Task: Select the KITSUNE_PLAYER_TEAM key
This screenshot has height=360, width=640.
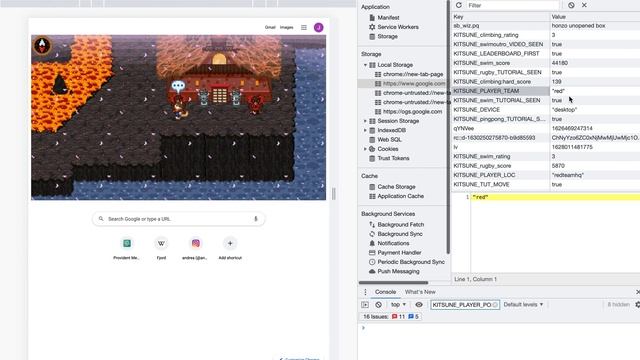Action: 486,91
